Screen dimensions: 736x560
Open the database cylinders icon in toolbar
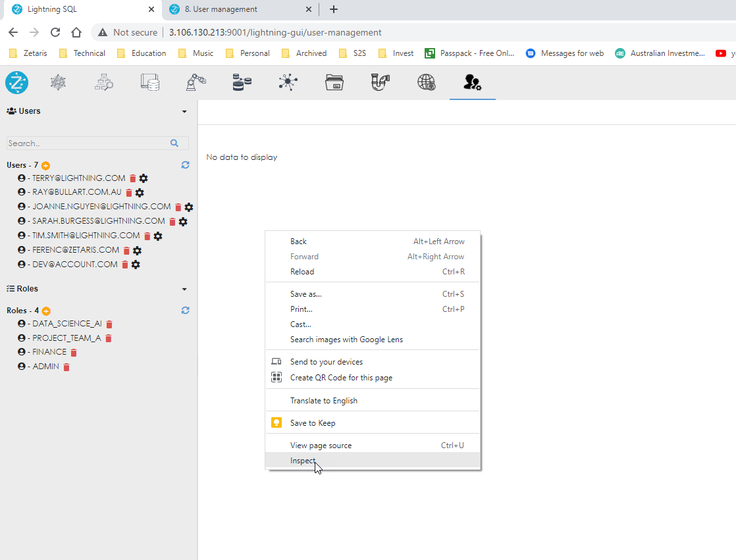[242, 82]
